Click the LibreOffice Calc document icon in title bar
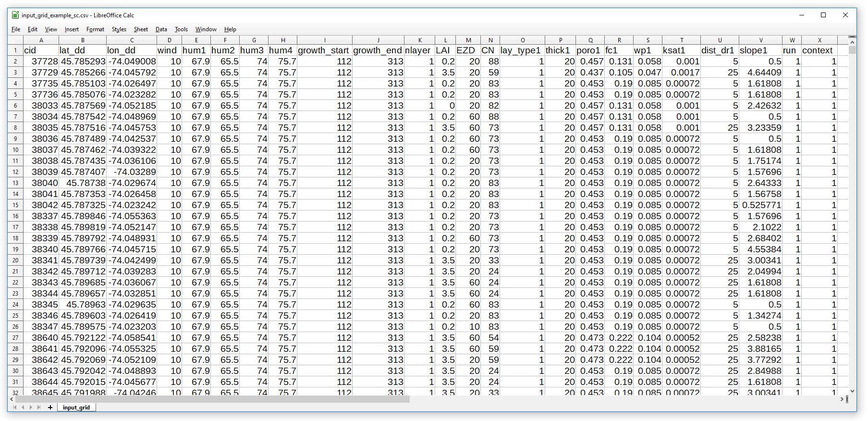 [x=15, y=15]
